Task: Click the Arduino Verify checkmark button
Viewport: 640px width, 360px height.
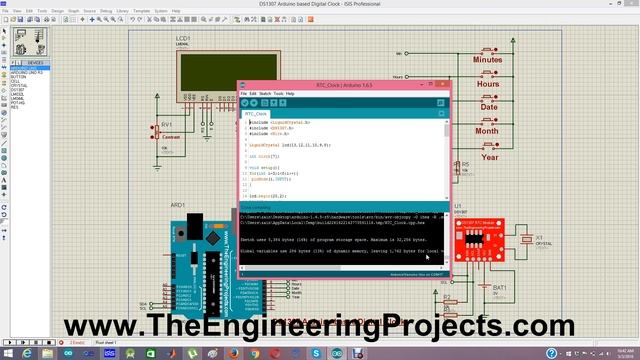Action: (x=245, y=103)
